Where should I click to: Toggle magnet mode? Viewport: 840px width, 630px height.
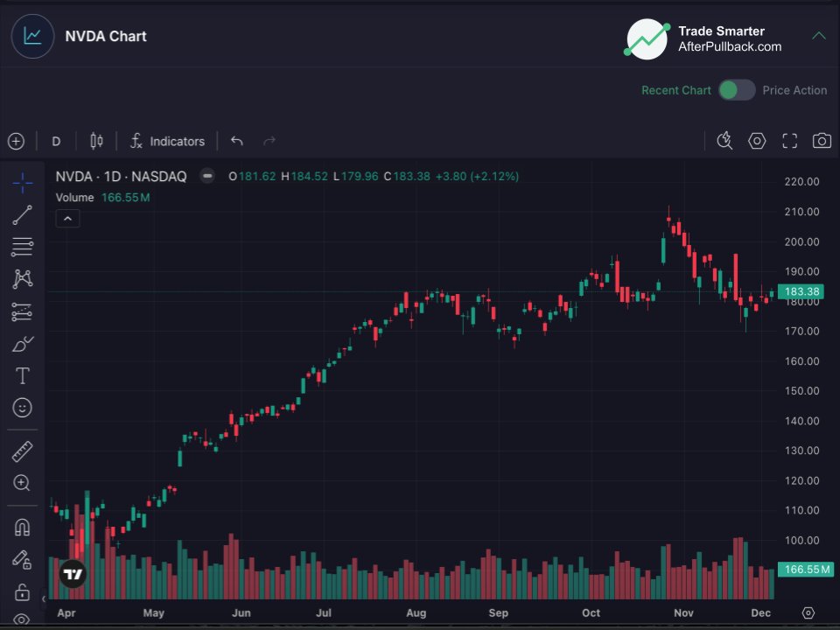click(x=23, y=527)
